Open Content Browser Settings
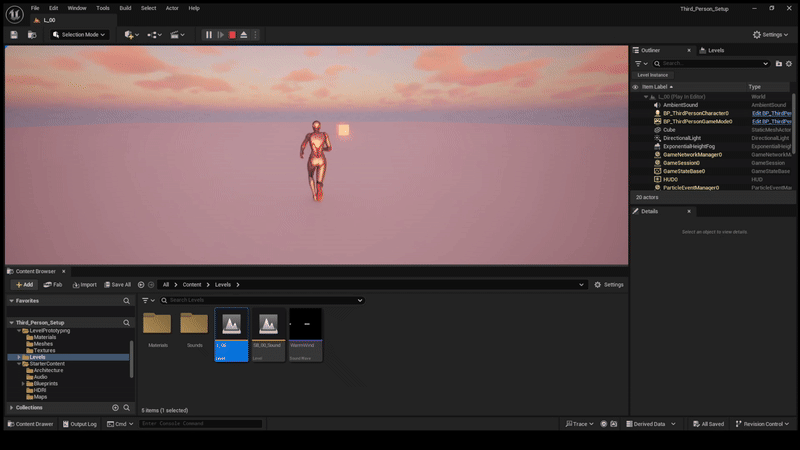The image size is (800, 450). [609, 285]
